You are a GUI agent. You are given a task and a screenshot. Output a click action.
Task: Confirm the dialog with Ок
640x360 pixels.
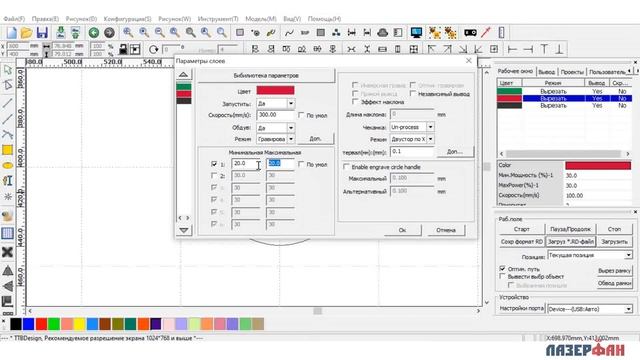402,230
